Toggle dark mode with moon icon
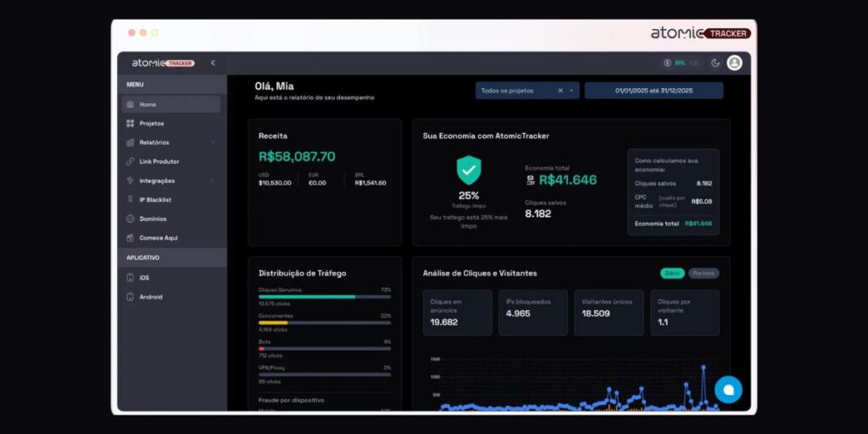868x434 pixels. point(715,63)
